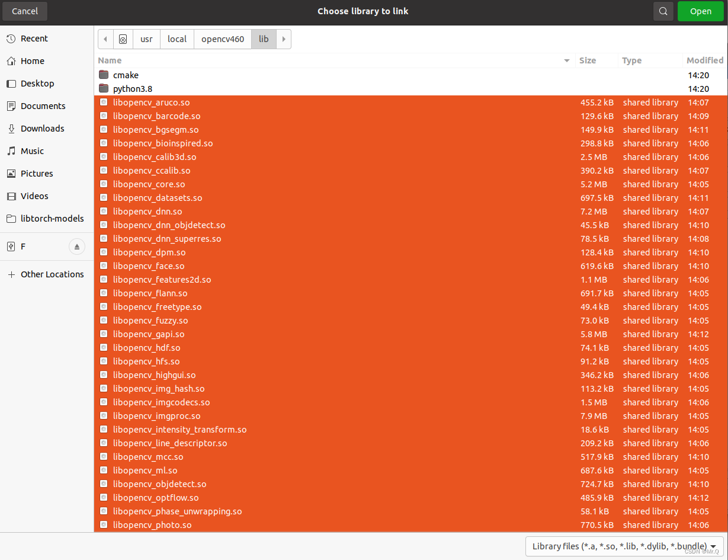Jump to usr in the path bar

pos(146,39)
